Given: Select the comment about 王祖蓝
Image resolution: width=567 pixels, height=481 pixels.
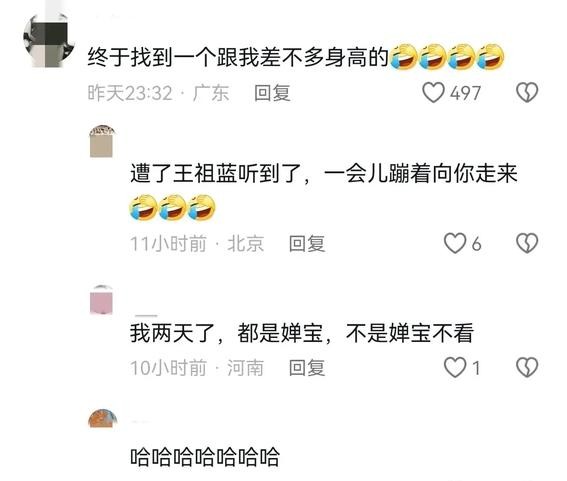Looking at the screenshot, I should pyautogui.click(x=324, y=191).
